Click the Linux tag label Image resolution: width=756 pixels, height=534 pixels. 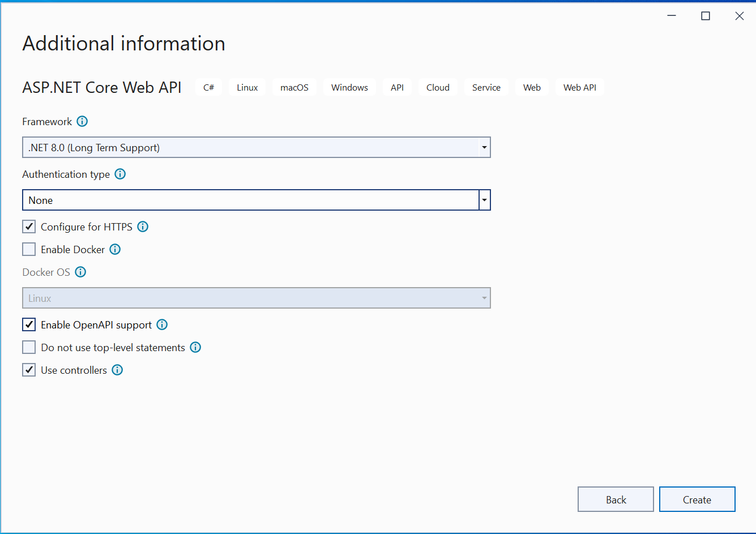(247, 87)
